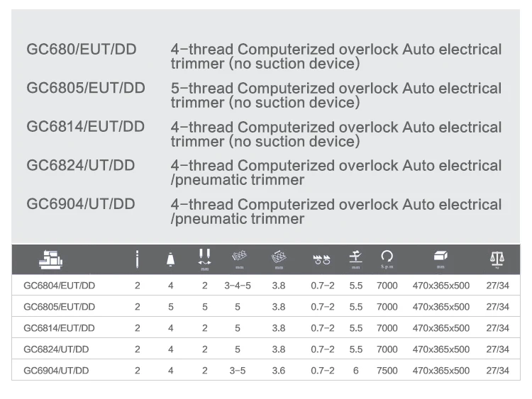This screenshot has height=399, width=532.
Task: Click the S.p.m speed icon
Action: point(387,258)
